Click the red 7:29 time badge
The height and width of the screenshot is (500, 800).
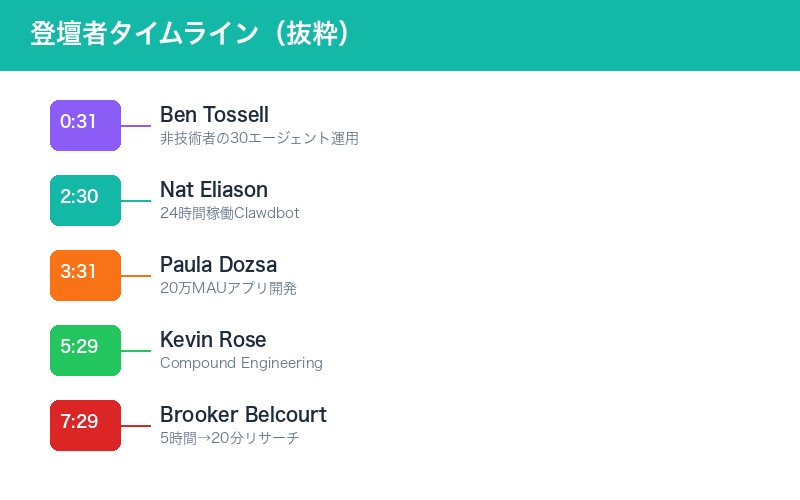click(x=85, y=425)
